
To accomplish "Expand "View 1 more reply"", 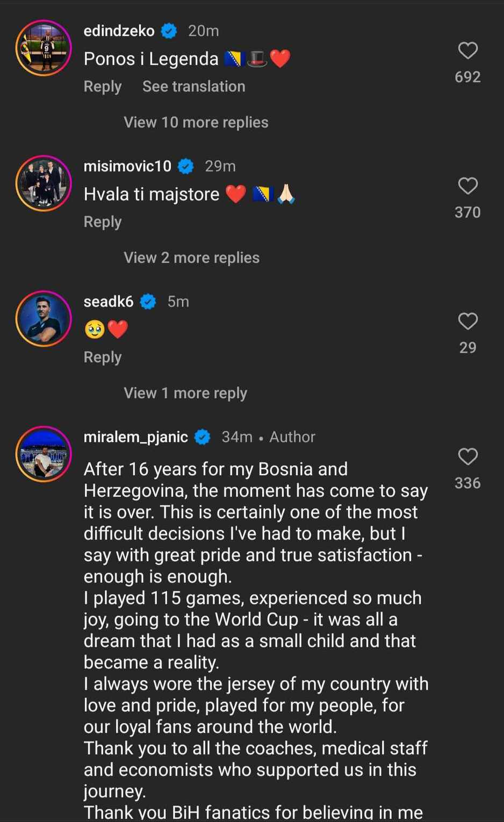I will [185, 394].
